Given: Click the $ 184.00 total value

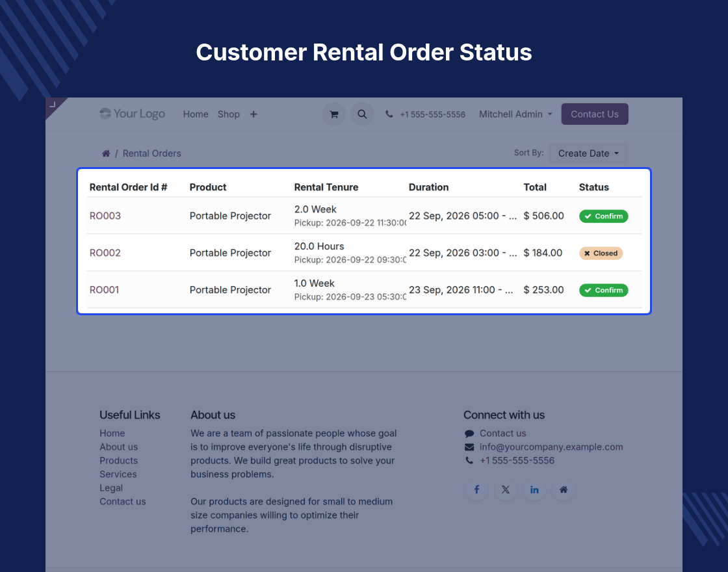Looking at the screenshot, I should pyautogui.click(x=543, y=253).
